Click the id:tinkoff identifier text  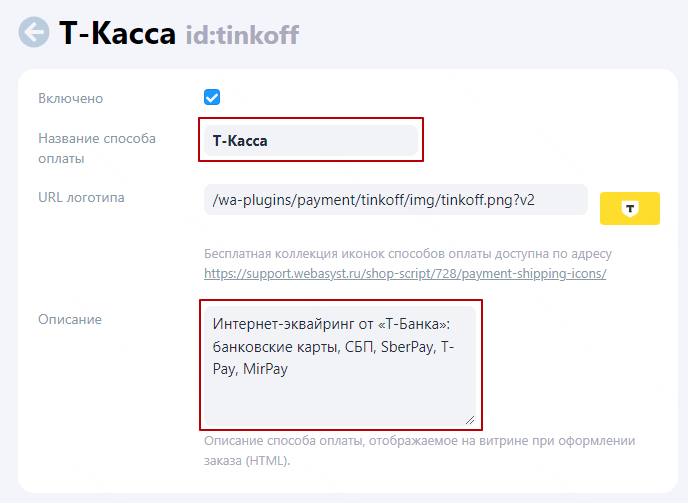pyautogui.click(x=242, y=35)
